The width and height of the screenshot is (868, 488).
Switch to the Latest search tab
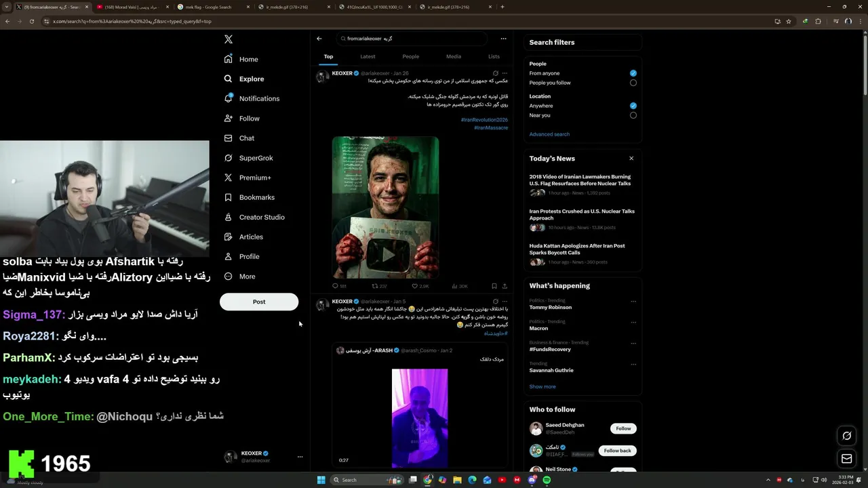(x=368, y=57)
